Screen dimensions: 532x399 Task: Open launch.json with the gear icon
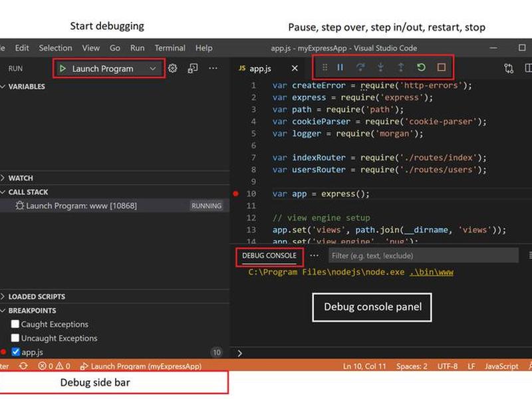point(172,68)
